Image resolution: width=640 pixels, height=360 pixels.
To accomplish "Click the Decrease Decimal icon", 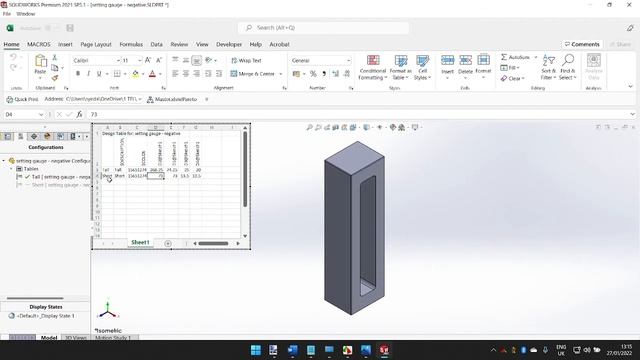I will pyautogui.click(x=347, y=74).
